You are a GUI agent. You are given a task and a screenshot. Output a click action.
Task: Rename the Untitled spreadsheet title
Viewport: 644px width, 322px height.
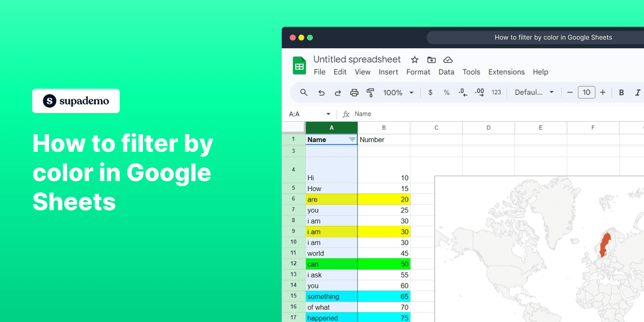tap(357, 59)
